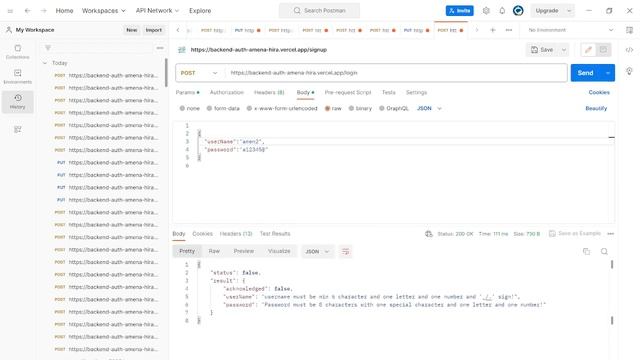
Task: Click the Beautify link
Action: pos(596,109)
